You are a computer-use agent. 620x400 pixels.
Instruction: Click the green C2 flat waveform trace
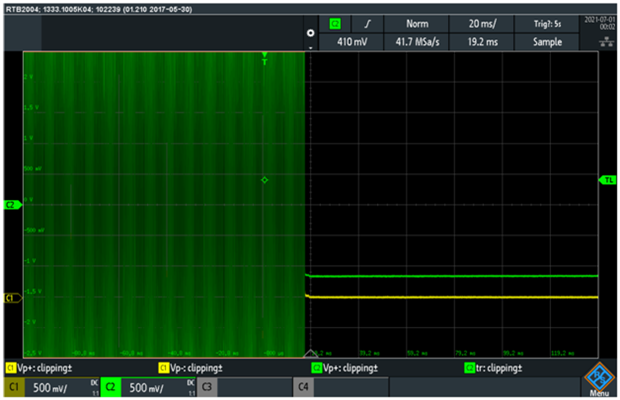point(452,276)
